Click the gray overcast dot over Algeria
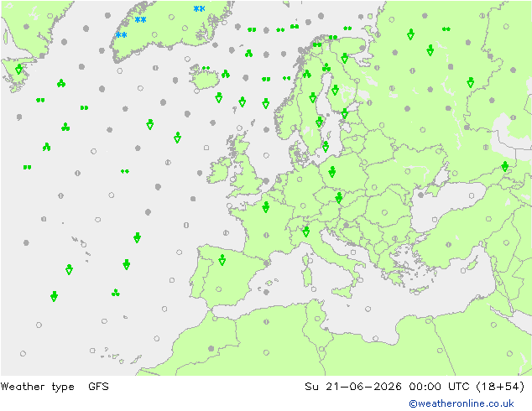The width and height of the screenshot is (532, 411). tap(211, 349)
